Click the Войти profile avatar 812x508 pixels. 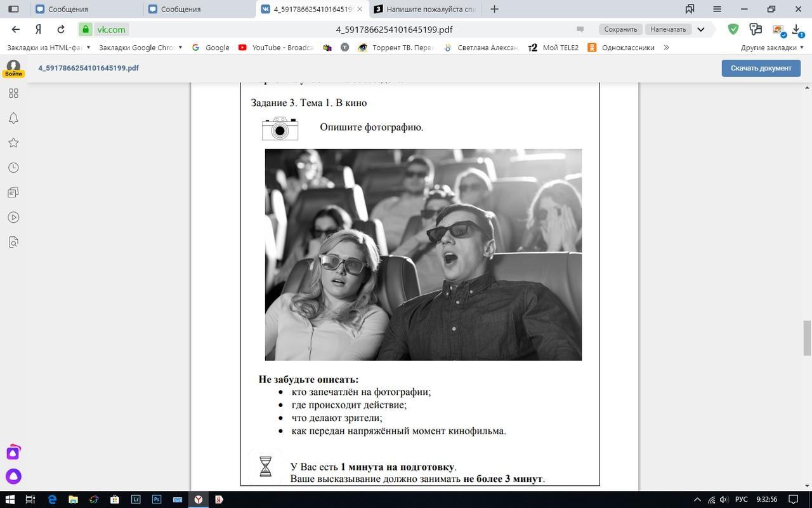click(13, 68)
